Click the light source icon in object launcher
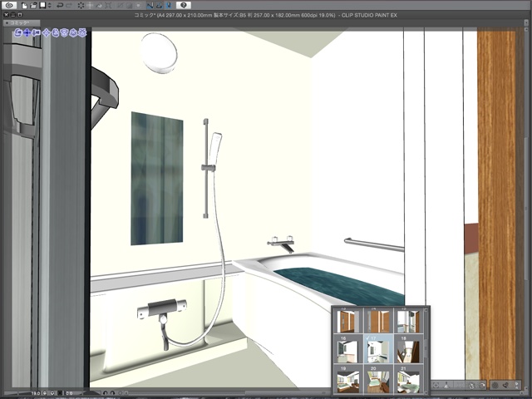This screenshot has width=532, height=399. tap(447, 386)
